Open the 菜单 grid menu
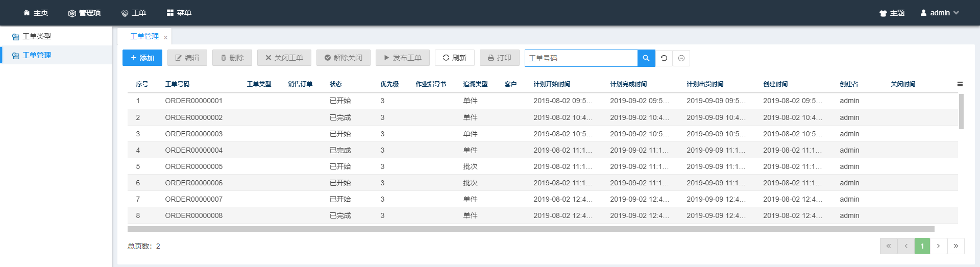Image resolution: width=980 pixels, height=267 pixels. pos(179,13)
